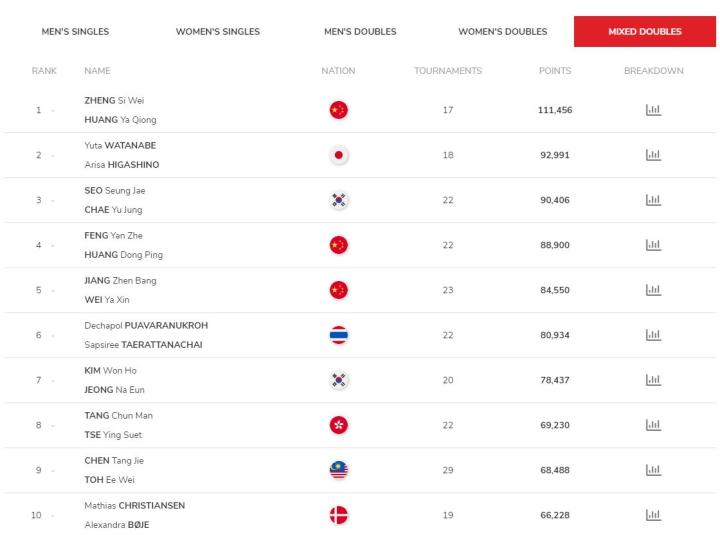Show breakdown for Feng Yan Zhe pair

(653, 245)
